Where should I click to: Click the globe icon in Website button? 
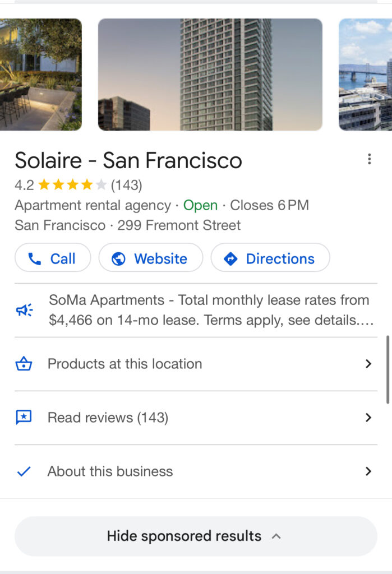click(x=118, y=258)
